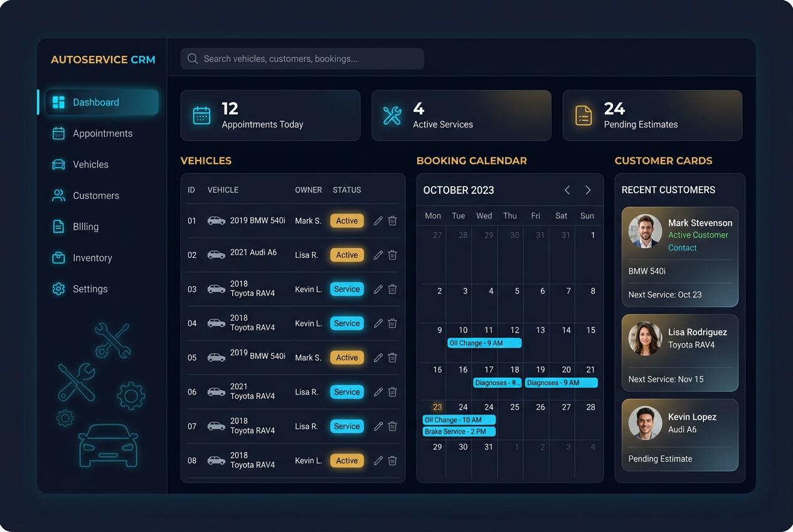The width and height of the screenshot is (793, 532).
Task: Click trash icon in row 06
Action: point(392,392)
